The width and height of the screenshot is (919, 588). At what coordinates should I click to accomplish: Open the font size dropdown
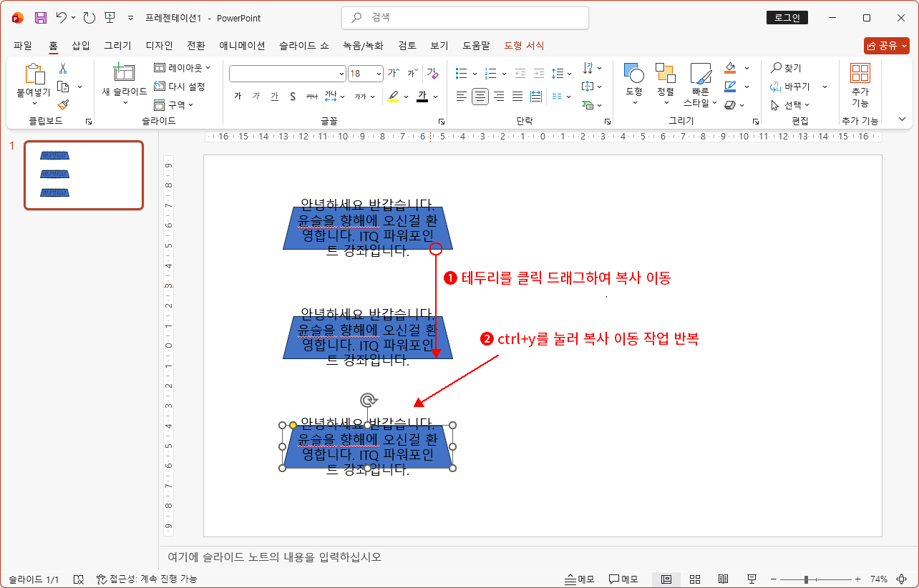(x=379, y=74)
